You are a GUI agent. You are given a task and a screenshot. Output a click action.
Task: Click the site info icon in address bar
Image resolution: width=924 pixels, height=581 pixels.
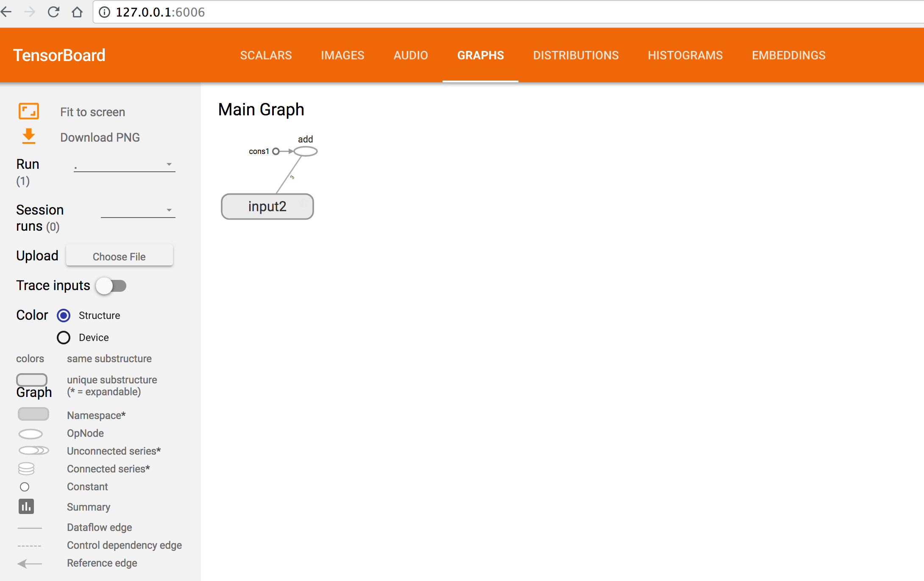click(x=104, y=12)
